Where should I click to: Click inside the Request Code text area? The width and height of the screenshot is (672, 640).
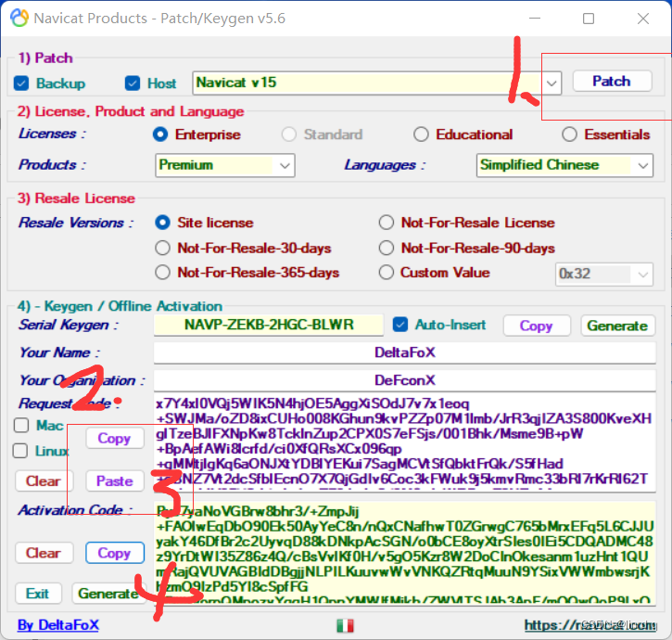point(405,442)
